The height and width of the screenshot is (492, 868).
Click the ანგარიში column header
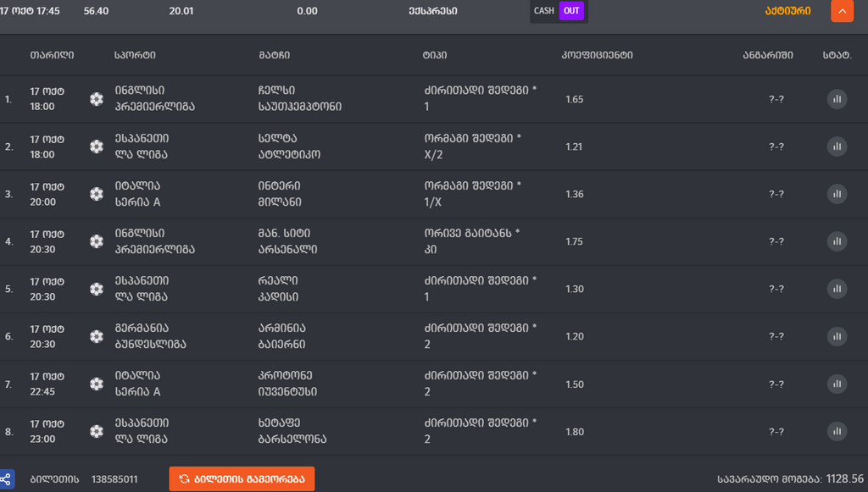coord(768,55)
